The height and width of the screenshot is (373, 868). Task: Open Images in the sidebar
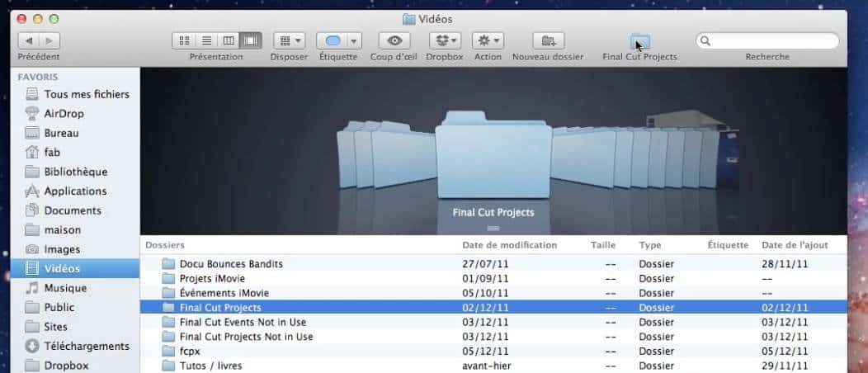point(75,249)
